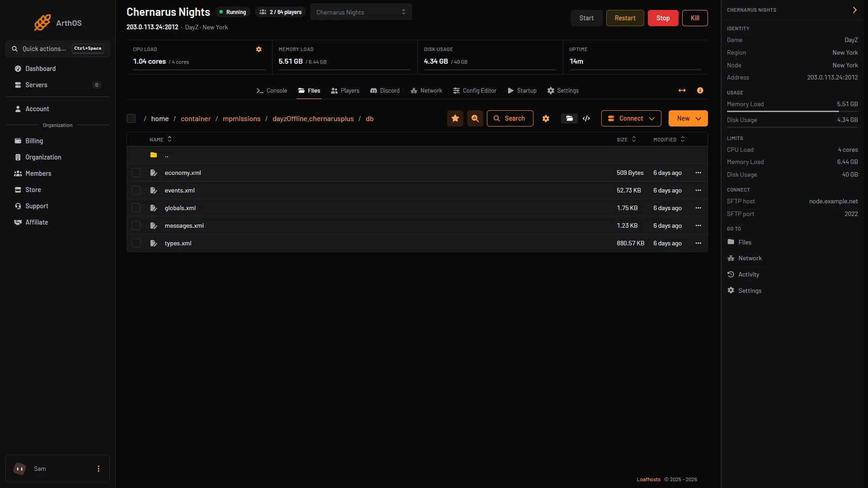Open file manager gear settings
Image resolution: width=868 pixels, height=488 pixels.
pos(546,118)
